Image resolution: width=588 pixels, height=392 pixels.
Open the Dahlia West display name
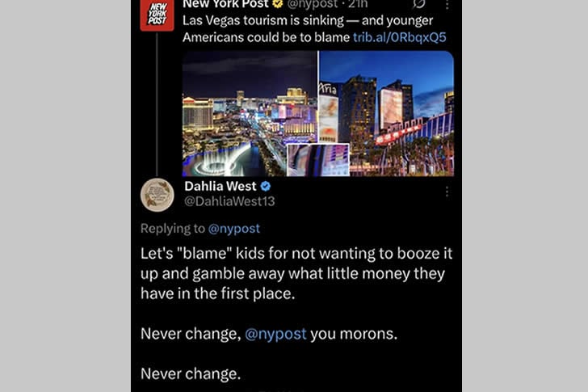tap(220, 186)
